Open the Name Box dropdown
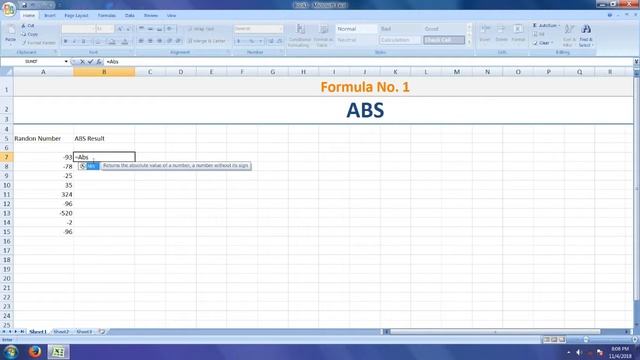The image size is (640, 360). [x=66, y=62]
